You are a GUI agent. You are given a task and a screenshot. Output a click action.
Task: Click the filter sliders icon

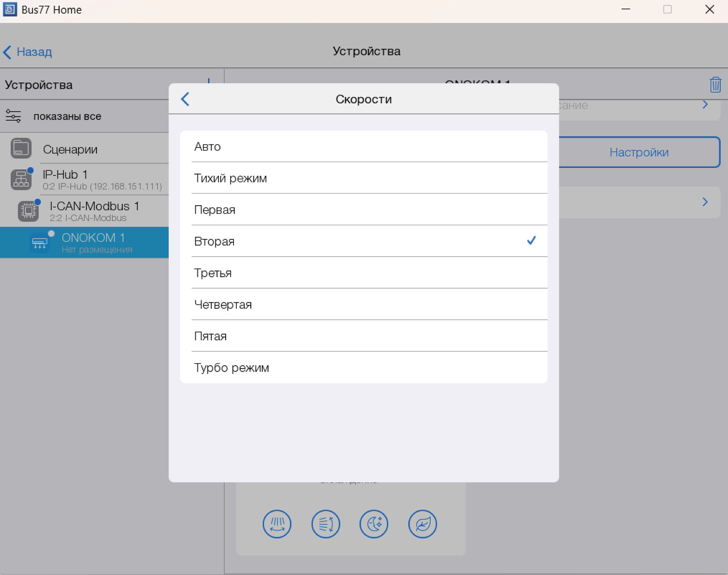coord(13,116)
